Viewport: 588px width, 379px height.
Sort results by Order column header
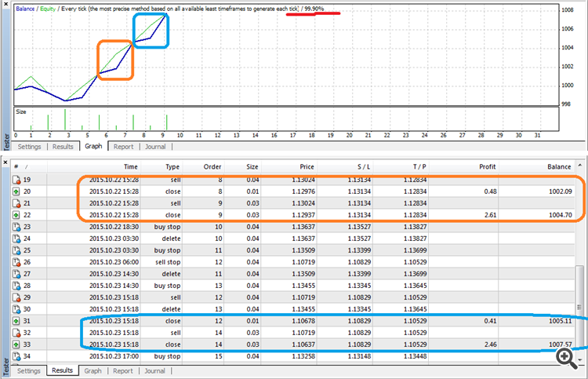pyautogui.click(x=203, y=166)
